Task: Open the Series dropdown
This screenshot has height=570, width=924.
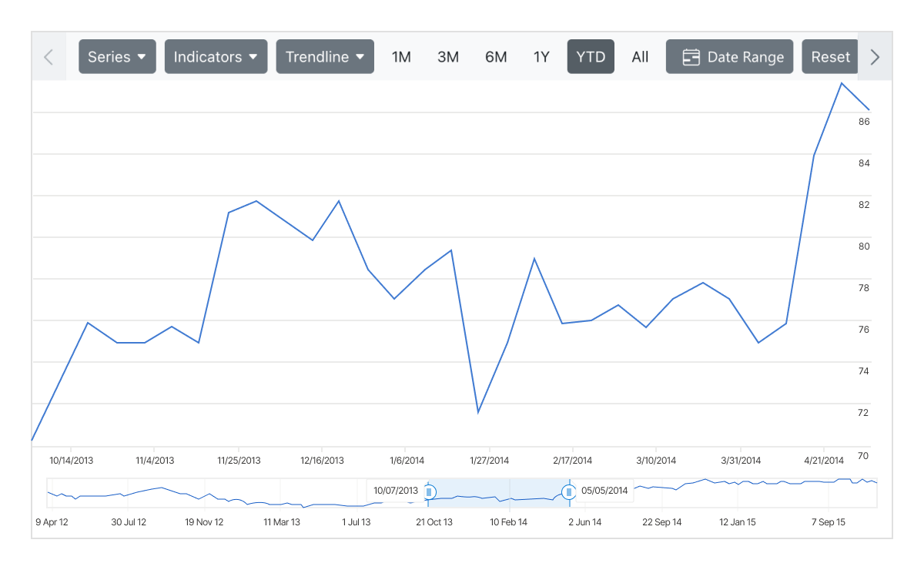Action: 117,56
